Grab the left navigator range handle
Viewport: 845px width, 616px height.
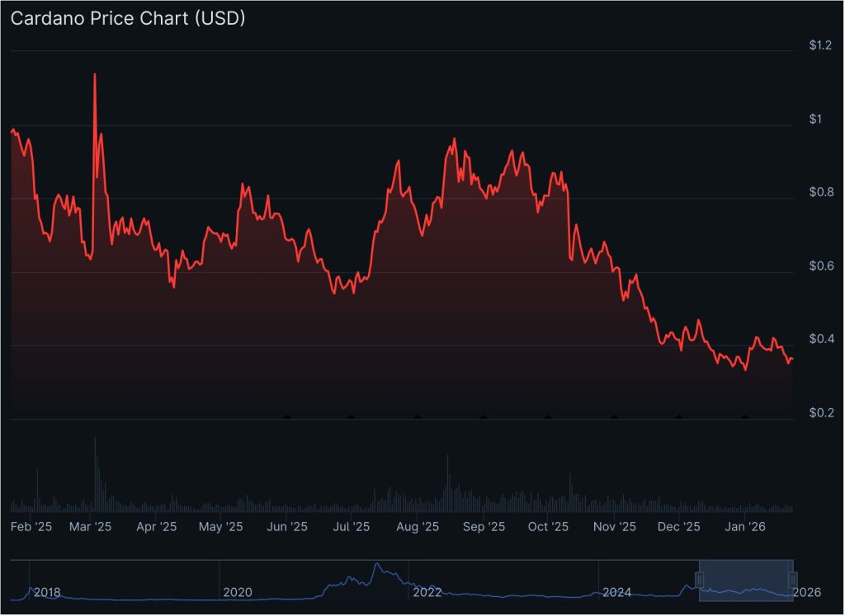pyautogui.click(x=700, y=580)
